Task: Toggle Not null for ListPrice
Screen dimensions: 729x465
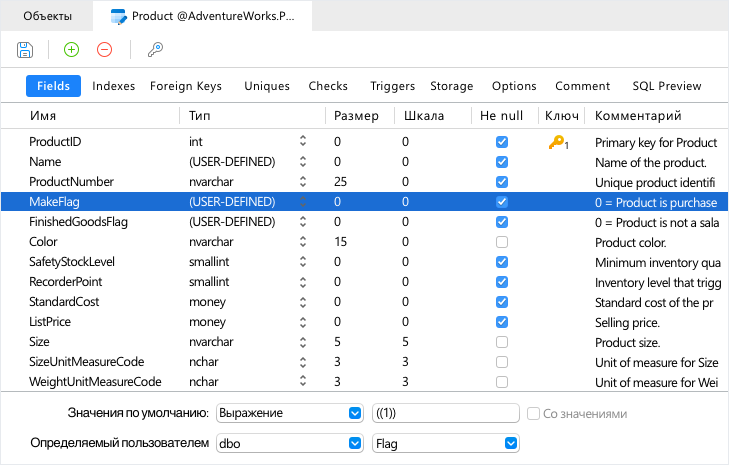Action: tap(502, 322)
